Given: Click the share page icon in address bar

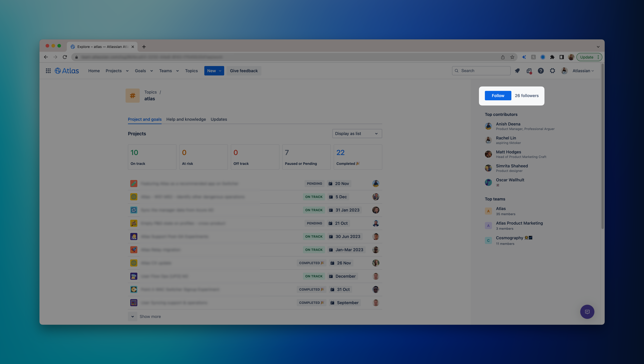Looking at the screenshot, I should [503, 57].
